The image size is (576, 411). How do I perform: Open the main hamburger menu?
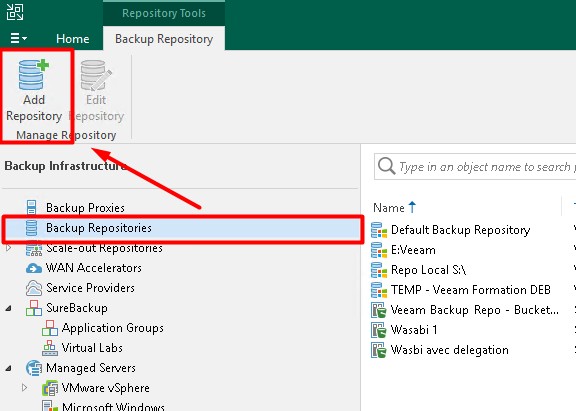18,38
